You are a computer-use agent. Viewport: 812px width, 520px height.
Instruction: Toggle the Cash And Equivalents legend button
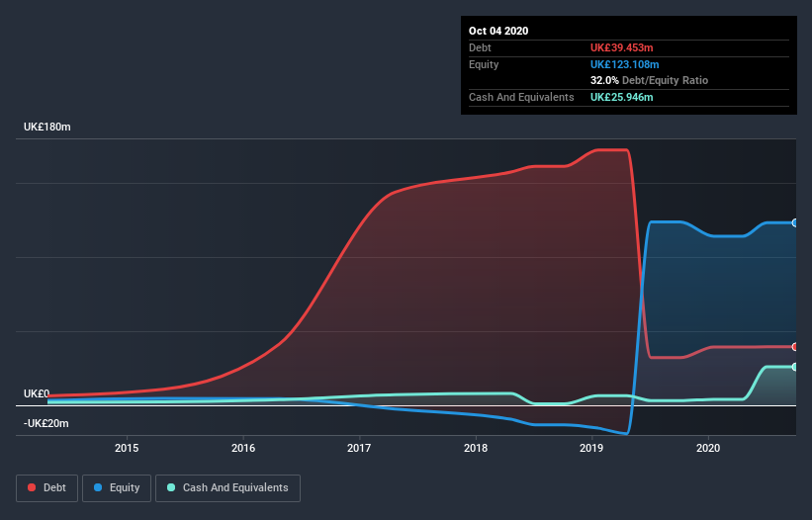coord(227,488)
